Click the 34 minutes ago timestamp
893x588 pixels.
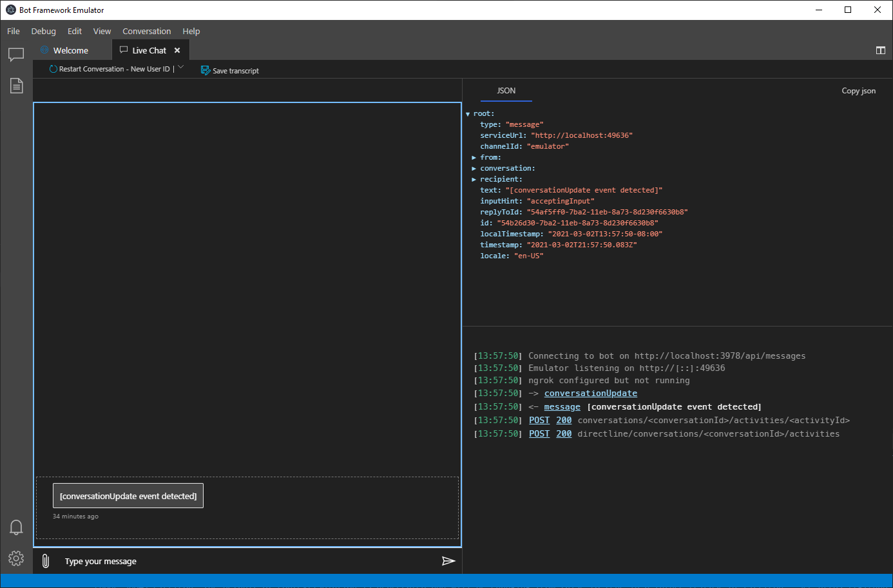click(x=75, y=517)
